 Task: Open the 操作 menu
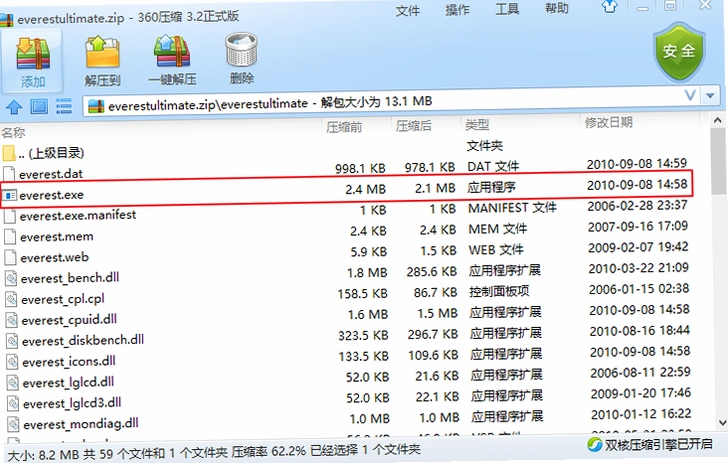click(x=457, y=9)
